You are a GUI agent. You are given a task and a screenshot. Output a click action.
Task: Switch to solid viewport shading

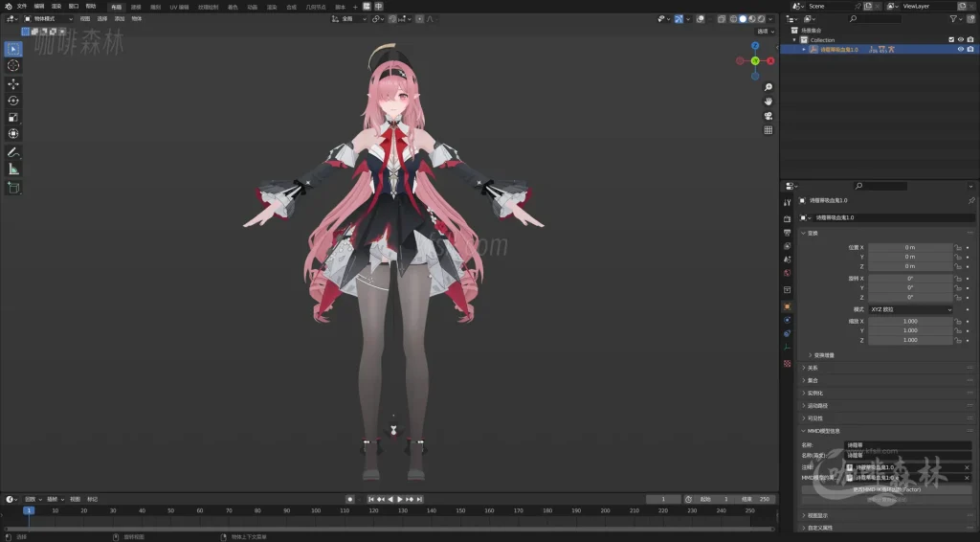[x=743, y=19]
